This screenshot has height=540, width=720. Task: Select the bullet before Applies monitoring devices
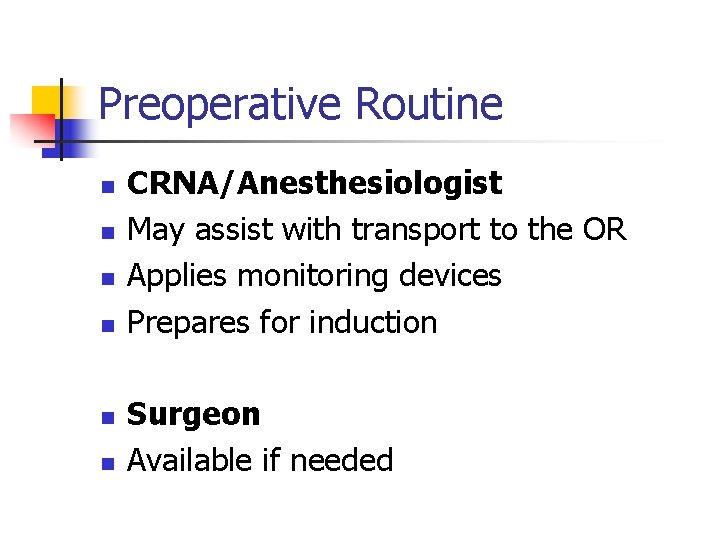108,279
